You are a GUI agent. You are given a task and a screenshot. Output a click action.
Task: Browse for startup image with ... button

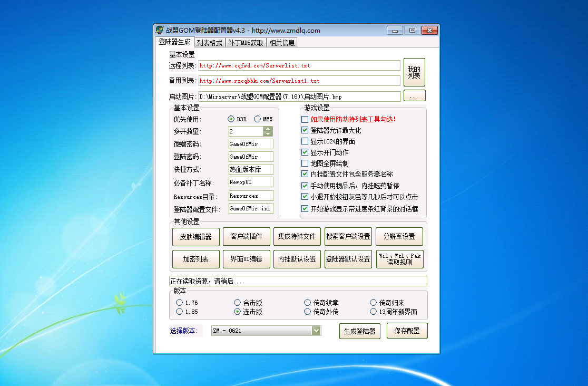point(414,96)
